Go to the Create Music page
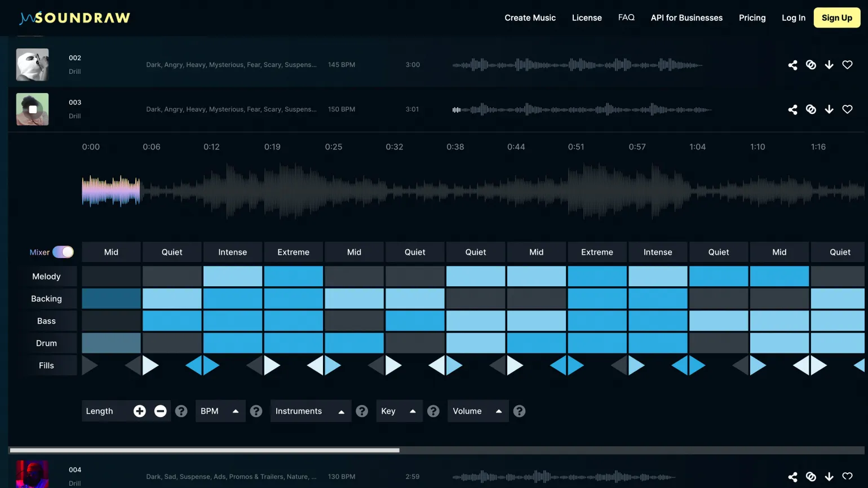The width and height of the screenshot is (868, 488). click(530, 18)
